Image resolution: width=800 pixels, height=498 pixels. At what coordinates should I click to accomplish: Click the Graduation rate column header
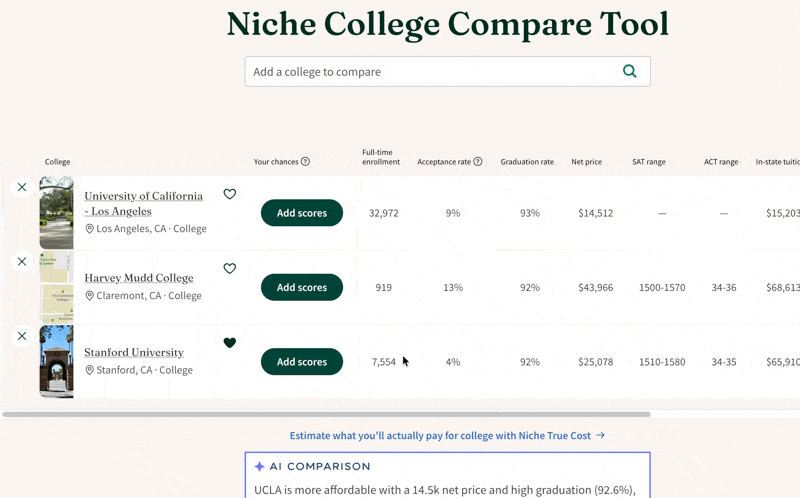coord(527,162)
